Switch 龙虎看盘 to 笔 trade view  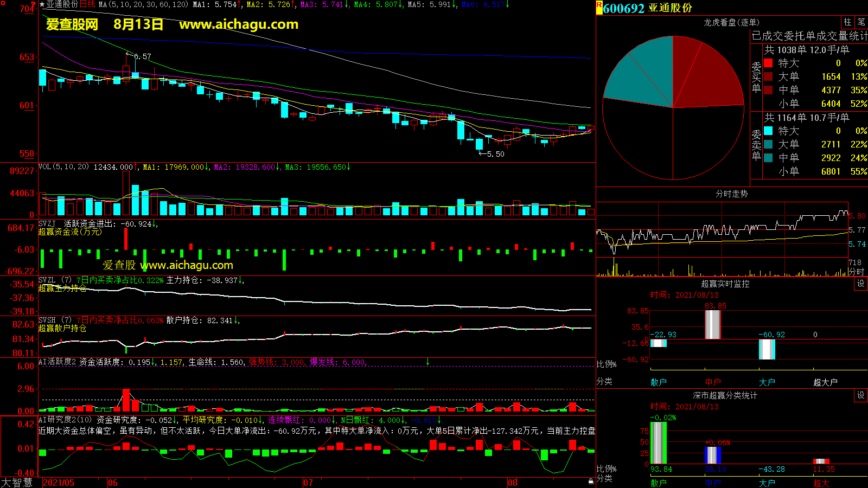[x=861, y=22]
